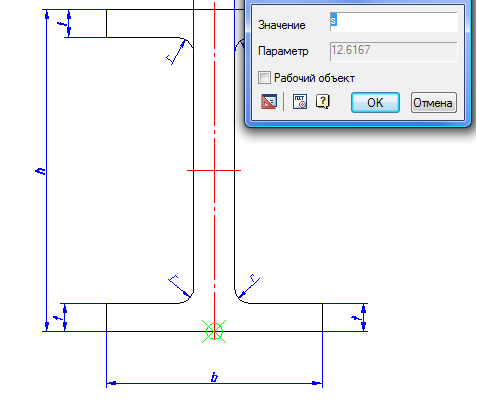477x407 pixels.
Task: Click the Рабочий объект label text
Action: tap(314, 78)
